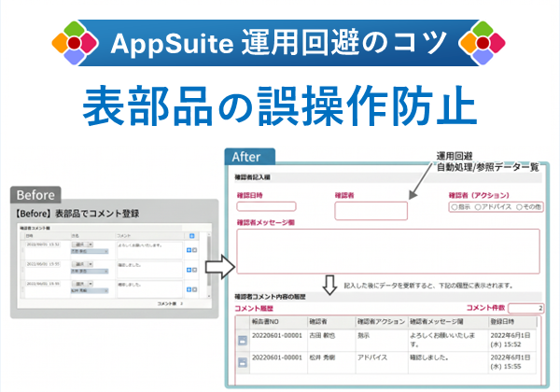Open the 選択 dropdown in third Before row
Viewport: 560px width, 392px height.
tap(82, 284)
